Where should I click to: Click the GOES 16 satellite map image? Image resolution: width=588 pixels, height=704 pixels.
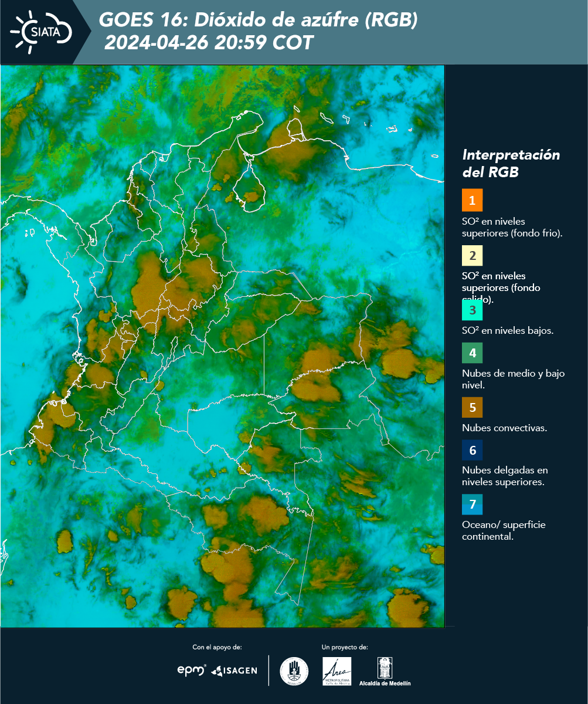222,346
